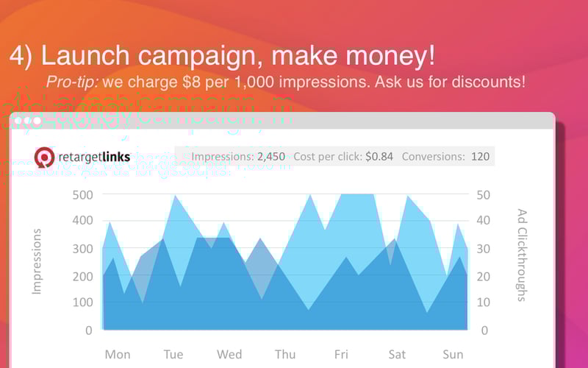Click the Tue label on the chart axis
The width and height of the screenshot is (588, 368).
(x=173, y=355)
